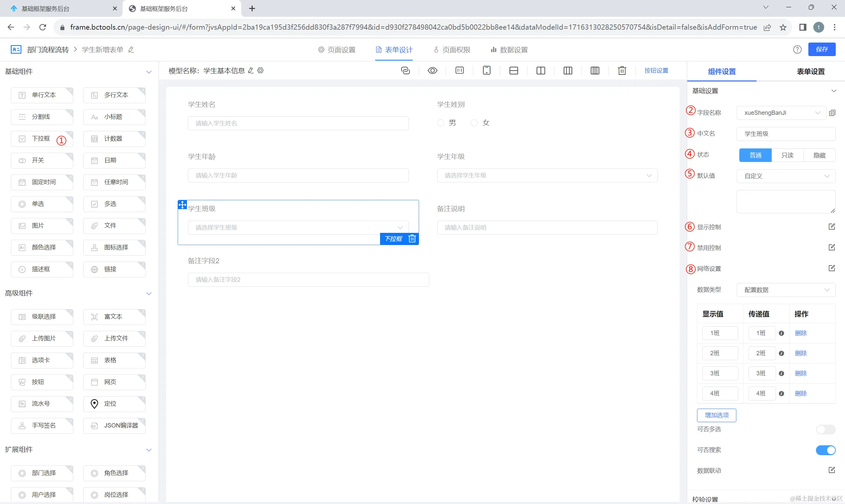Enable the 可否多选 switch
The width and height of the screenshot is (845, 504).
click(825, 429)
